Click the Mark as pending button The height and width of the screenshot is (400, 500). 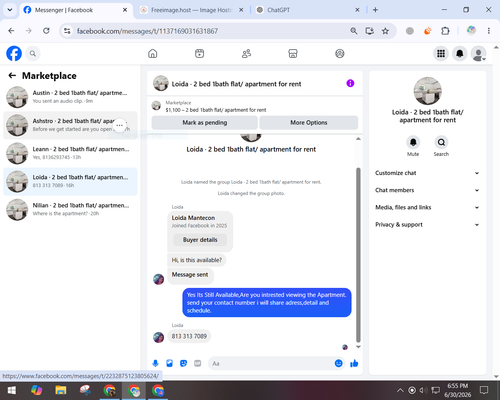click(x=204, y=123)
